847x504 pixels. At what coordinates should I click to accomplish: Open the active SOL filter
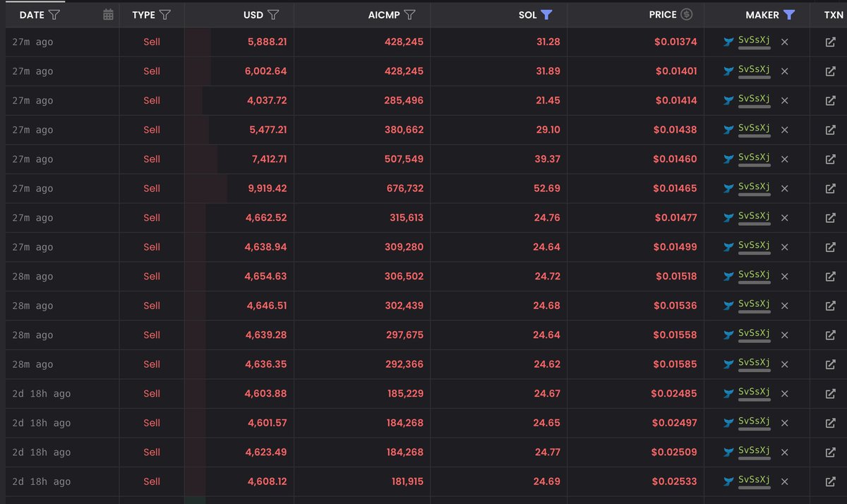click(x=546, y=15)
